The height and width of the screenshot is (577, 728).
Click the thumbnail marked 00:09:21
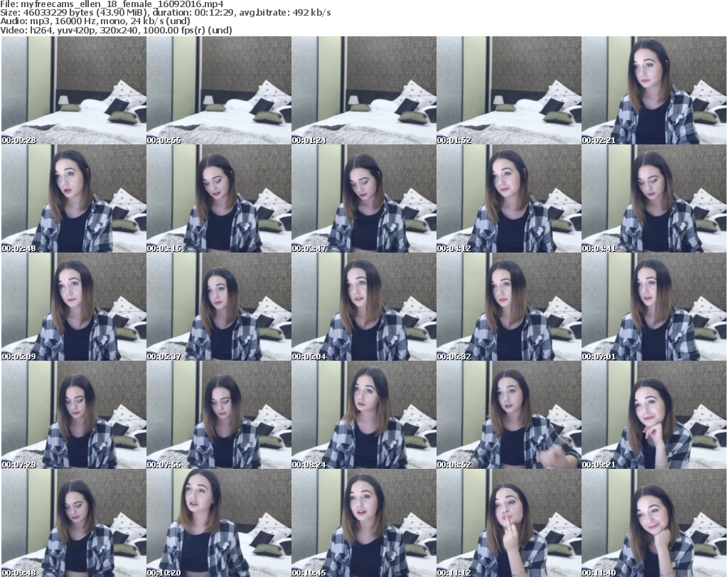click(x=653, y=416)
